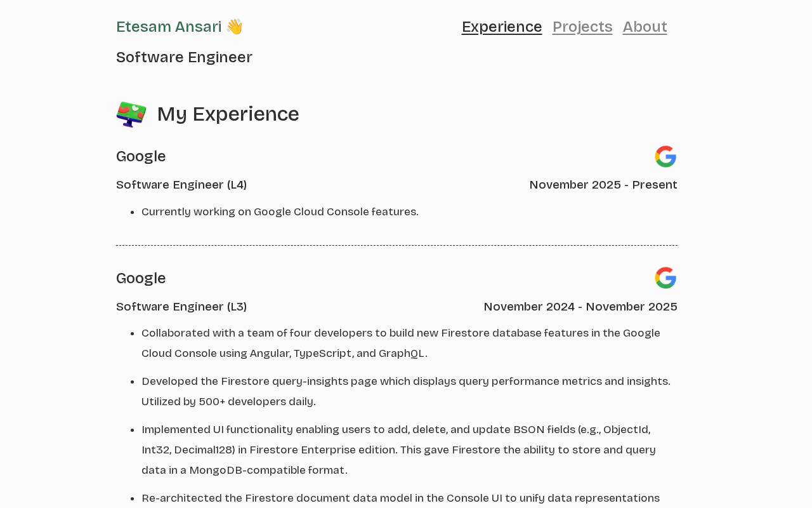Switch to the Projects nav tab

coord(582,27)
